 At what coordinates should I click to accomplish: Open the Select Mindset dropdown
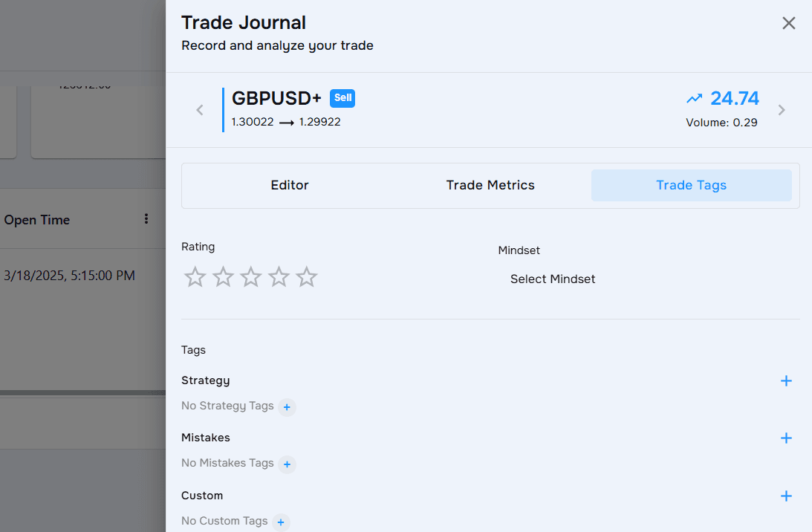(x=553, y=279)
